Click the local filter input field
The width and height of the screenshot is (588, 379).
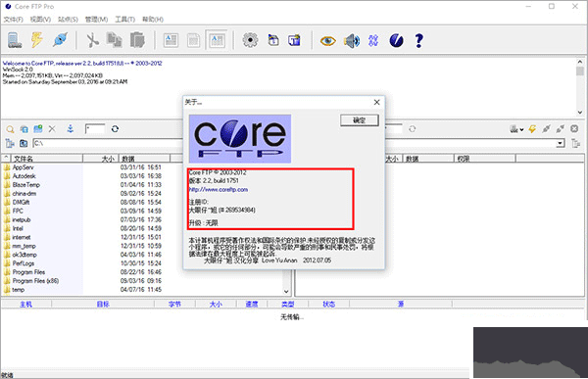pyautogui.click(x=95, y=129)
